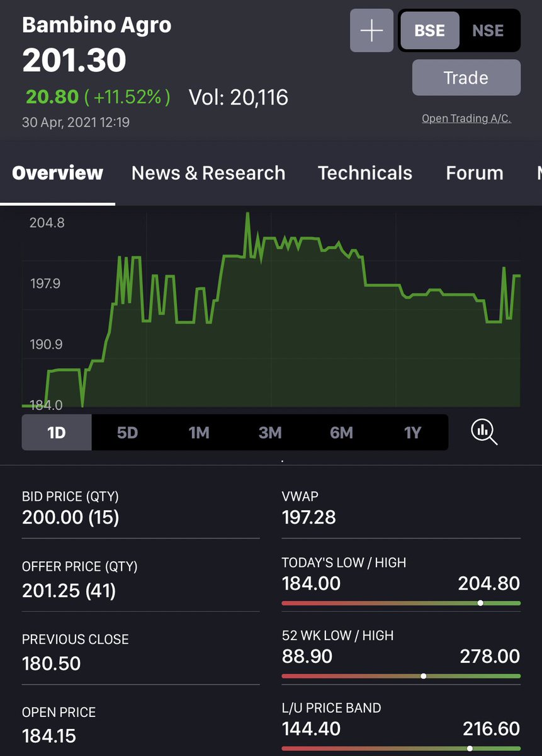The width and height of the screenshot is (542, 756).
Task: Tap 52 week high value 278.00
Action: point(489,656)
